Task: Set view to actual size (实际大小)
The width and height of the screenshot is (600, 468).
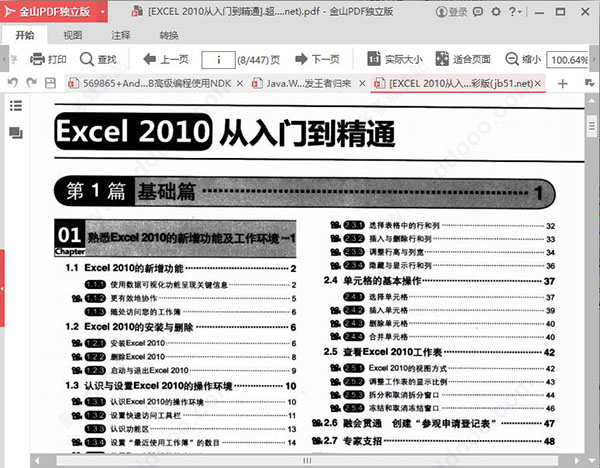Action: coord(395,59)
